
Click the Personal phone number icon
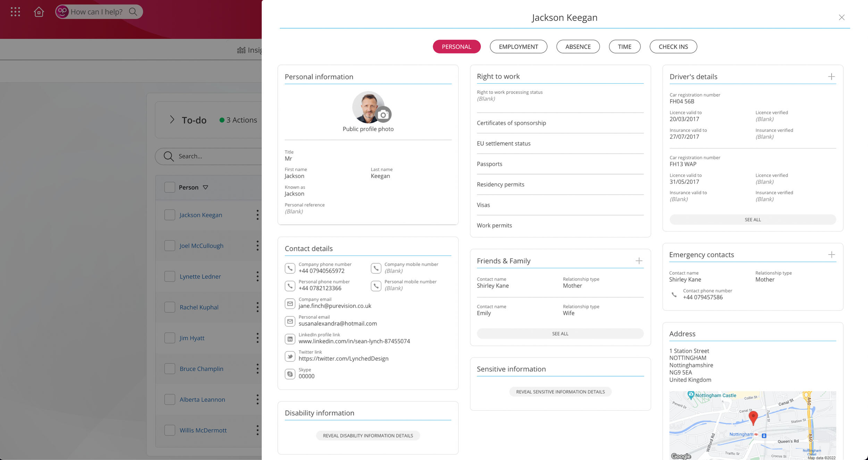pyautogui.click(x=290, y=286)
